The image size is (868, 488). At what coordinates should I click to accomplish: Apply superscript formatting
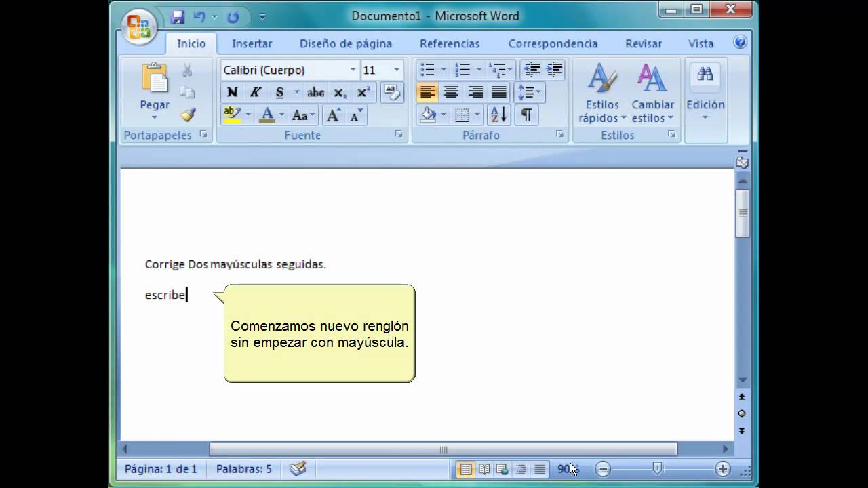click(x=363, y=93)
